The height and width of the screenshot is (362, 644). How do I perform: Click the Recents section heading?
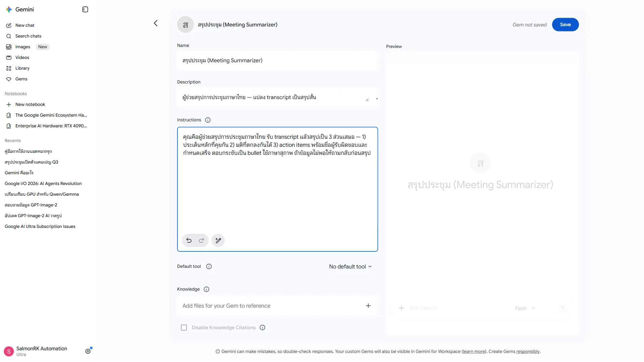point(13,141)
